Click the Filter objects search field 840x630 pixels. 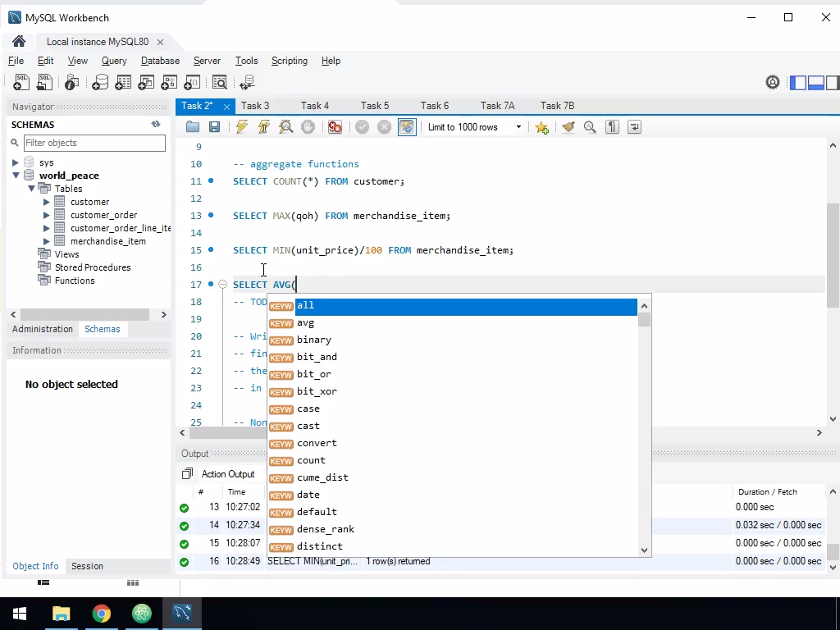[x=94, y=143]
